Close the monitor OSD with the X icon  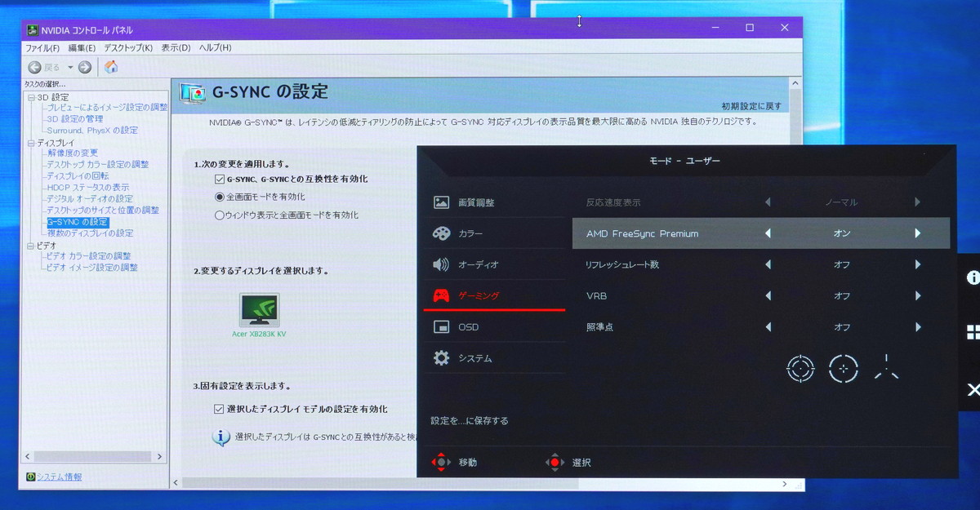[973, 389]
